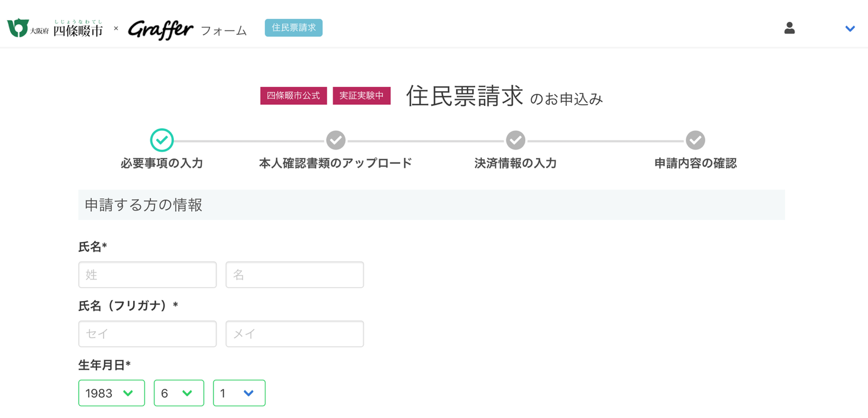Click the メイ furigana input field
Image resolution: width=868 pixels, height=418 pixels.
pos(295,334)
